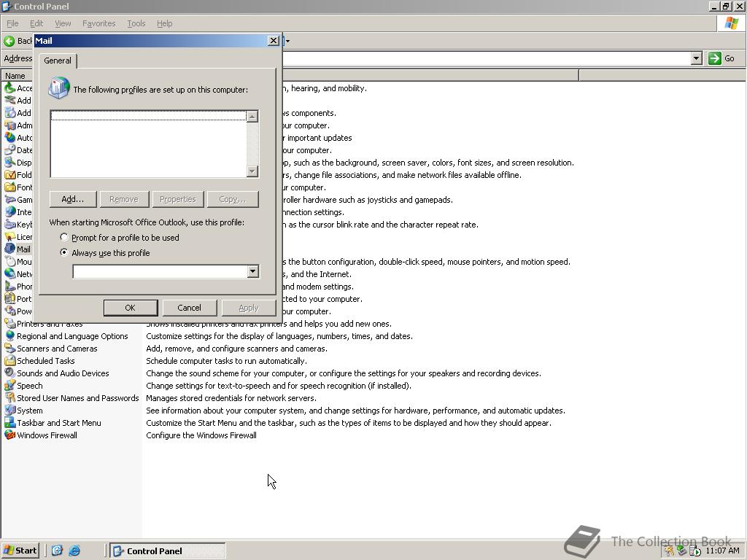Click the Control Panel taskbar button
The width and height of the screenshot is (747, 560).
tap(168, 551)
